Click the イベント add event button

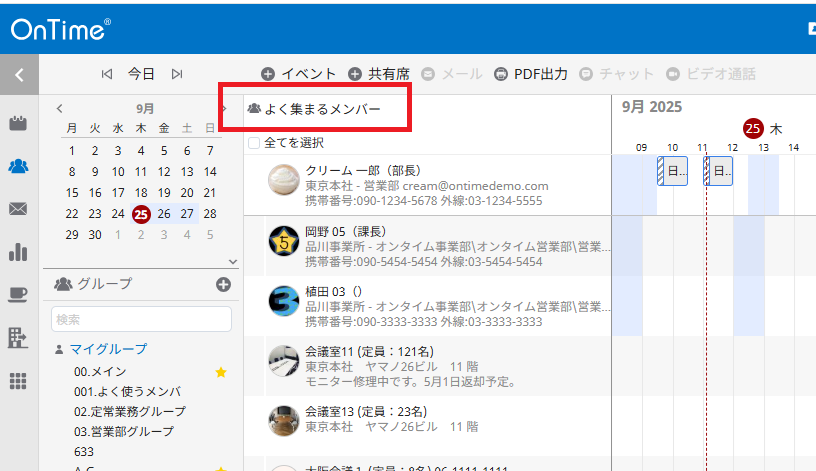click(299, 74)
